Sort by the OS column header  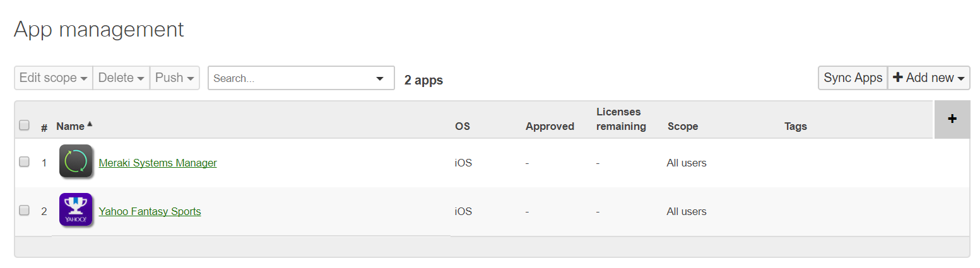point(463,126)
